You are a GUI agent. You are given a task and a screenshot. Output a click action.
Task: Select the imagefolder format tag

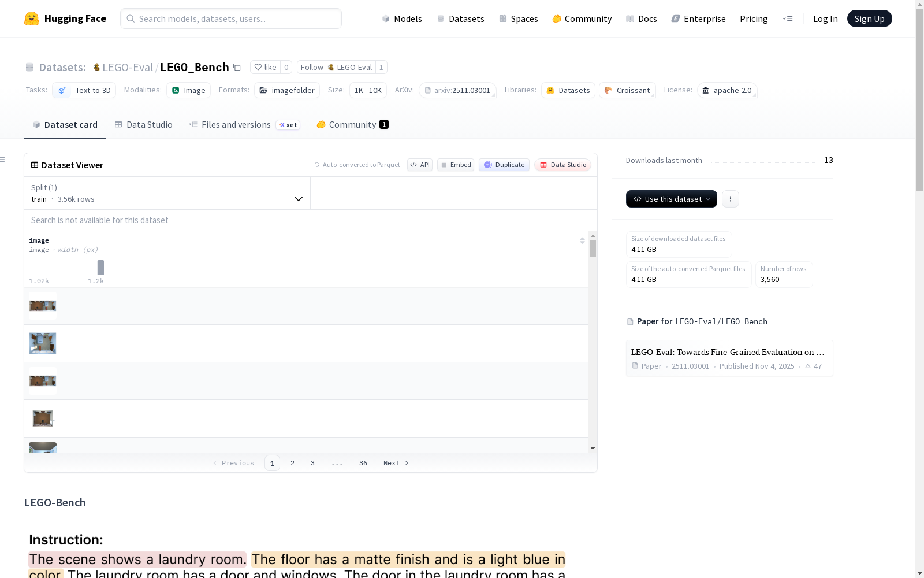[x=287, y=90]
